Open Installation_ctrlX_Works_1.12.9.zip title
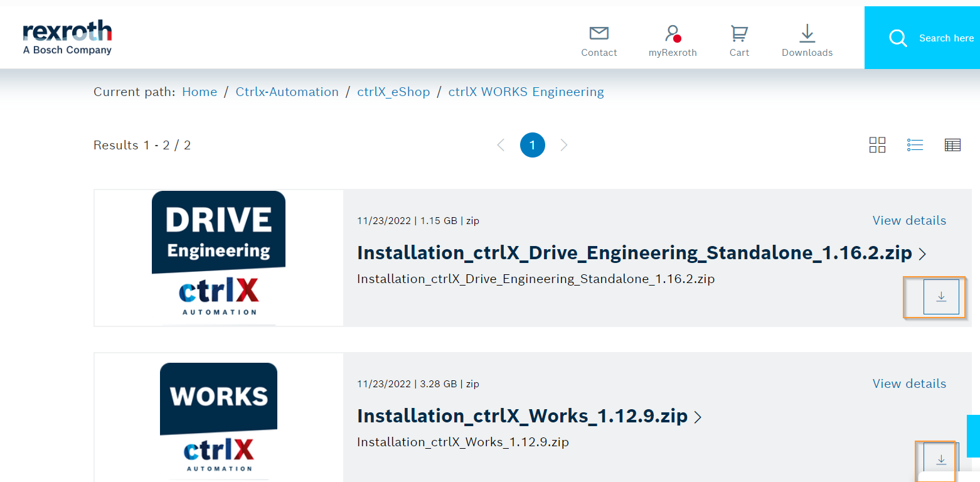 (x=522, y=416)
